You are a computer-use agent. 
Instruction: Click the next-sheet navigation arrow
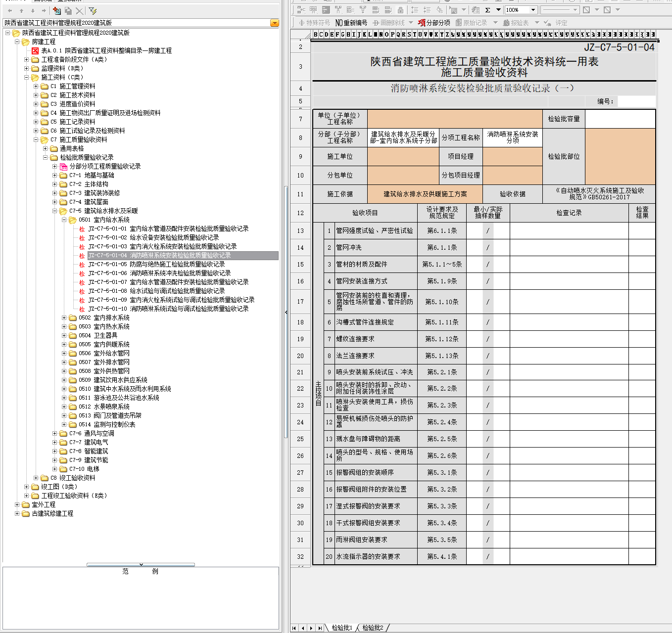point(311,628)
